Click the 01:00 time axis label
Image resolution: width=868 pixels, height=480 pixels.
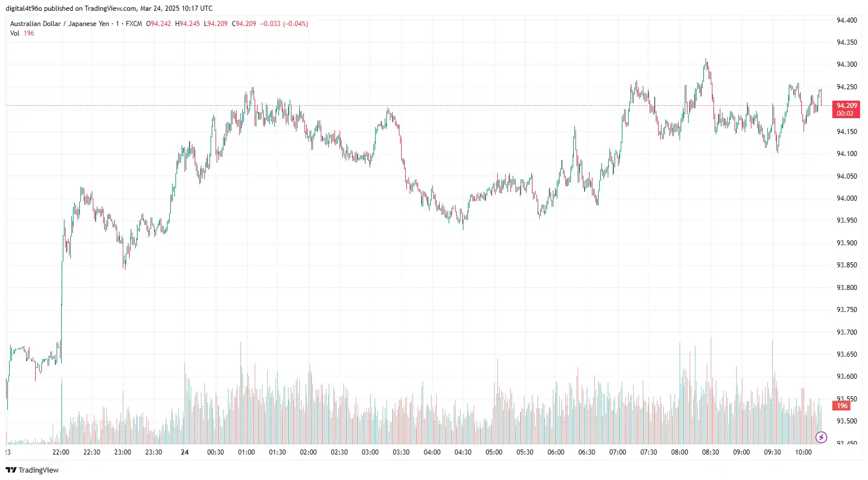tap(246, 452)
